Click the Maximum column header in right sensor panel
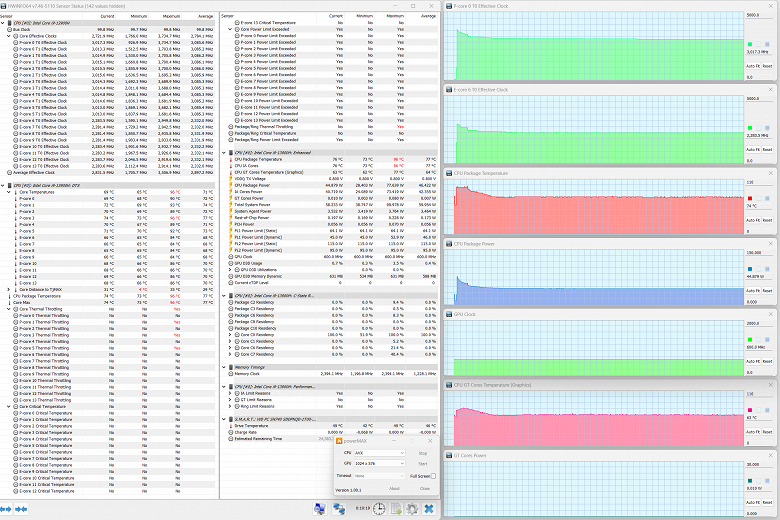 pos(395,16)
